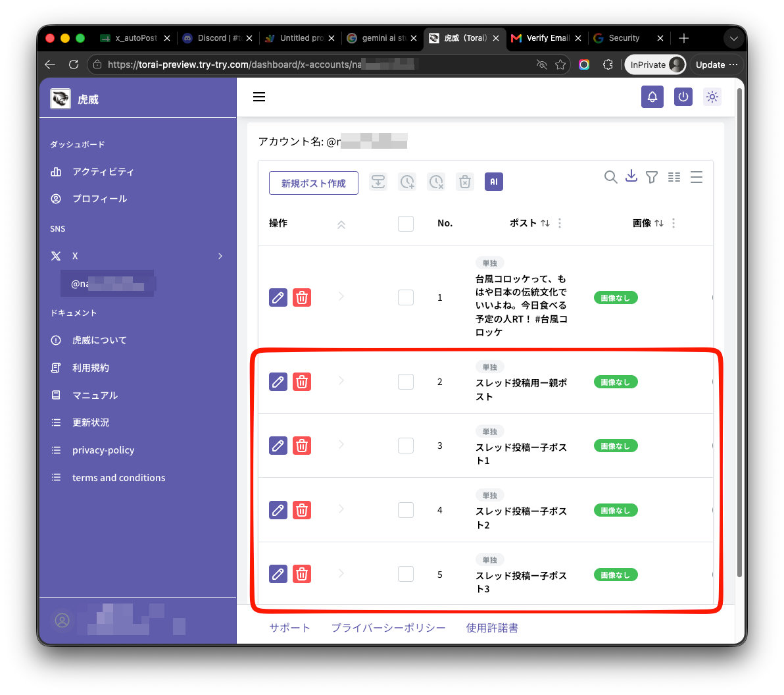
Task: Open the table filter funnel icon
Action: click(x=652, y=177)
